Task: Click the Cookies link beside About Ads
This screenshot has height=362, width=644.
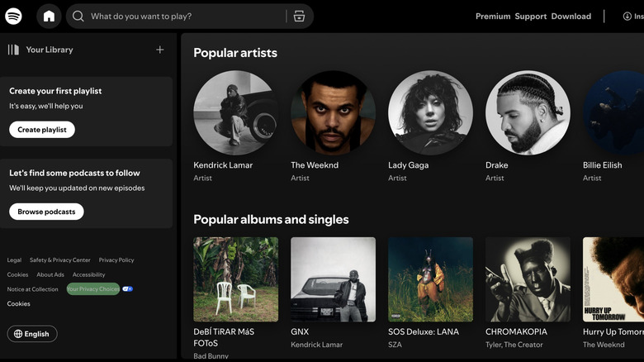Action: click(x=17, y=274)
